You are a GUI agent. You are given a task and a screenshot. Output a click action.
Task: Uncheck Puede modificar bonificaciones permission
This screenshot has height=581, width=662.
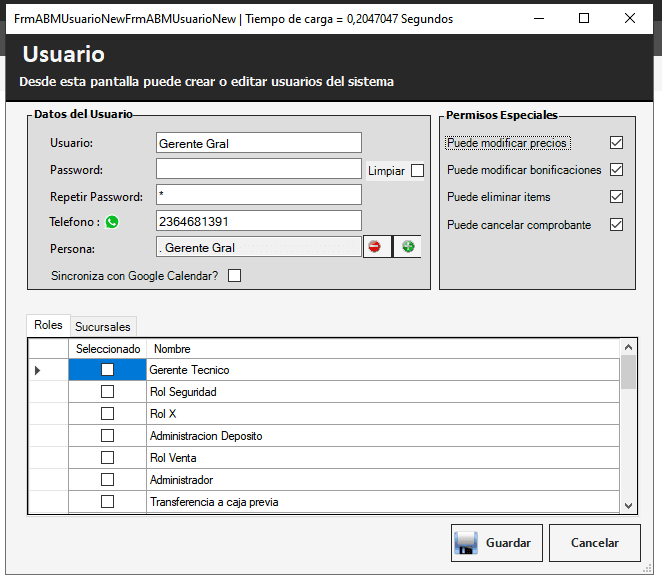tap(616, 170)
